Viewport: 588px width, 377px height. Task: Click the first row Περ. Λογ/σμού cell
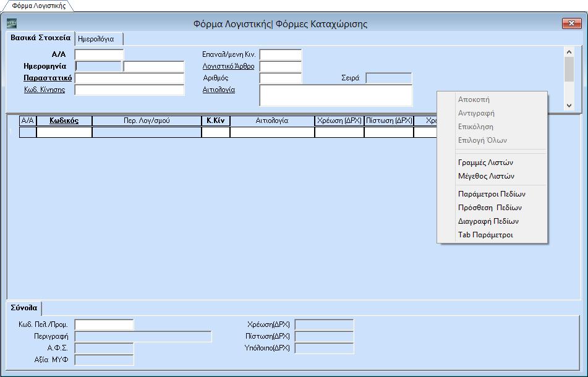coord(147,132)
